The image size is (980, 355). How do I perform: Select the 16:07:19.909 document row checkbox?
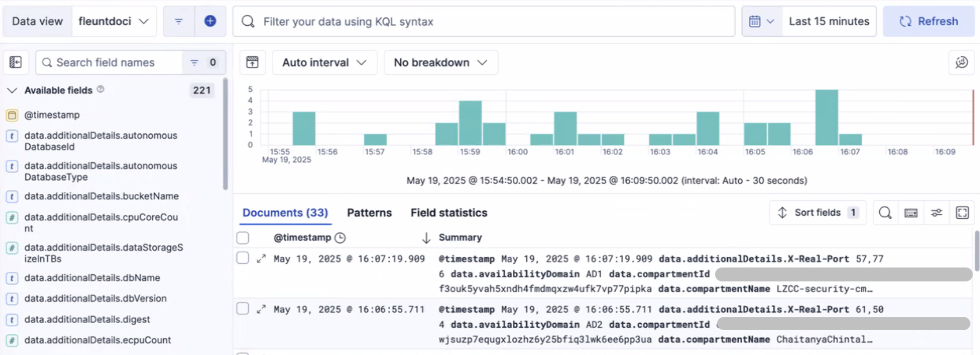click(243, 258)
